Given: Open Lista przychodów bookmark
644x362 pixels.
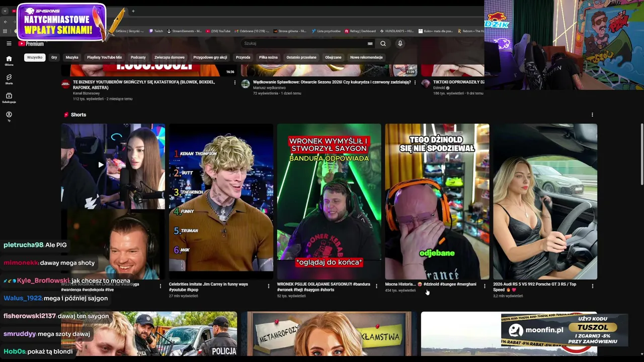Looking at the screenshot, I should click(x=326, y=31).
